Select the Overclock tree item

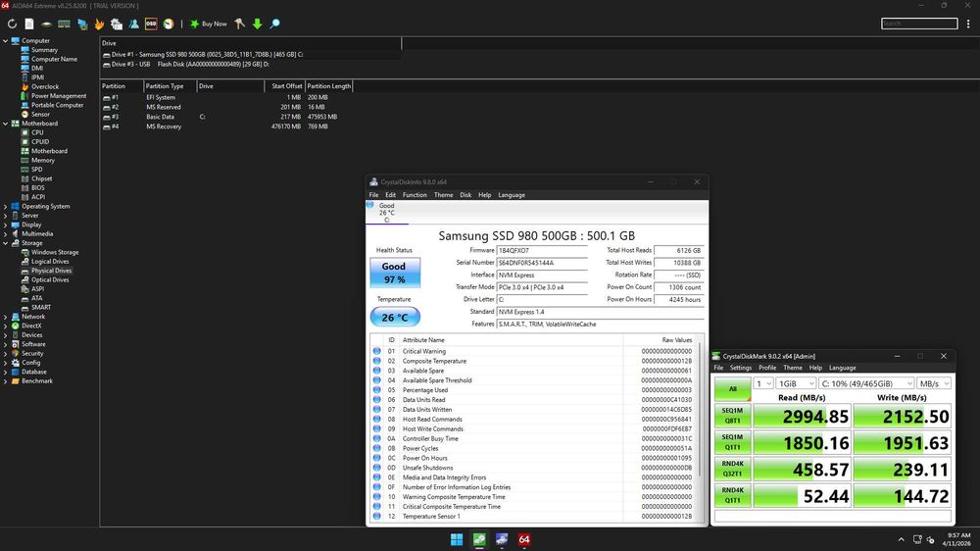point(45,87)
